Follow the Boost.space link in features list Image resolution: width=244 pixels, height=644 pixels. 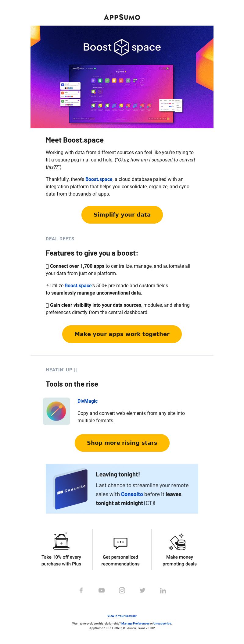coord(78,285)
